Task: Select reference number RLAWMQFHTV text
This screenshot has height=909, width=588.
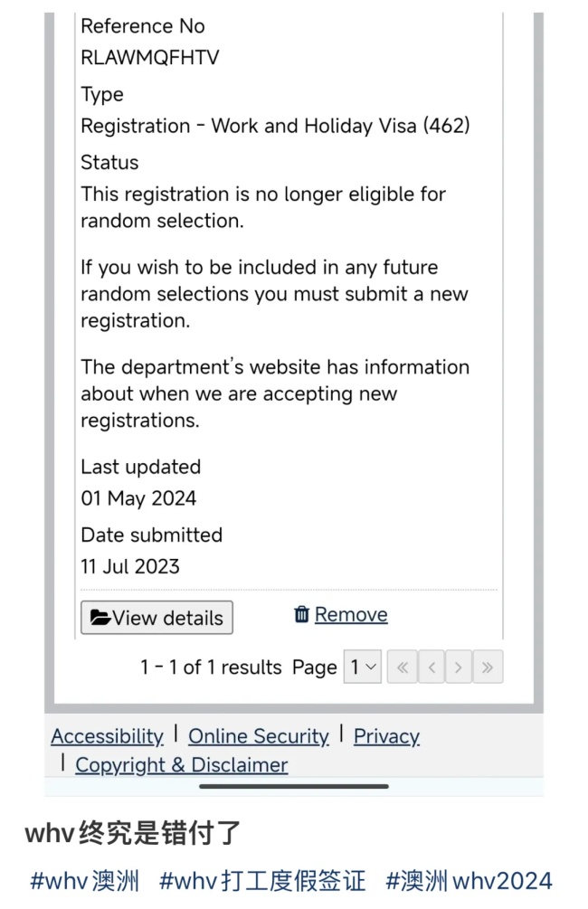Action: (x=150, y=57)
